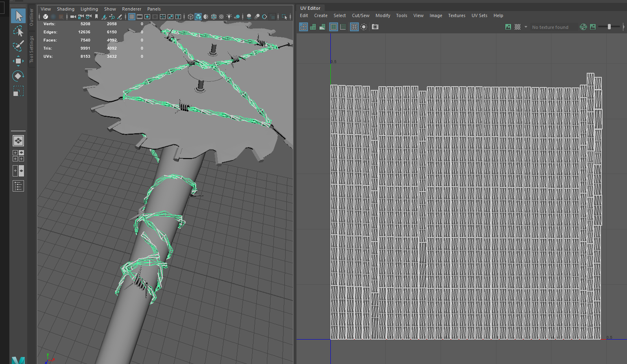Open the Outliner side tab
627x364 pixels.
(x=32, y=17)
